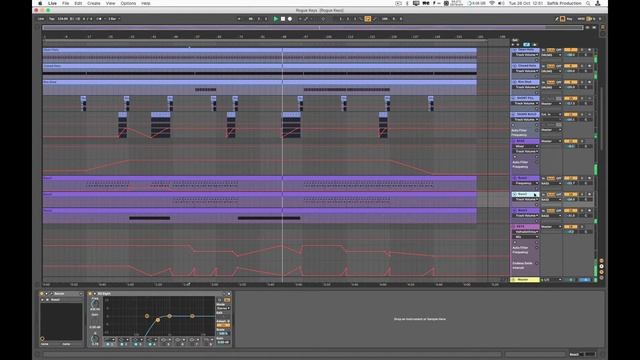640x360 pixels.
Task: Open the View menu
Action: point(110,3)
